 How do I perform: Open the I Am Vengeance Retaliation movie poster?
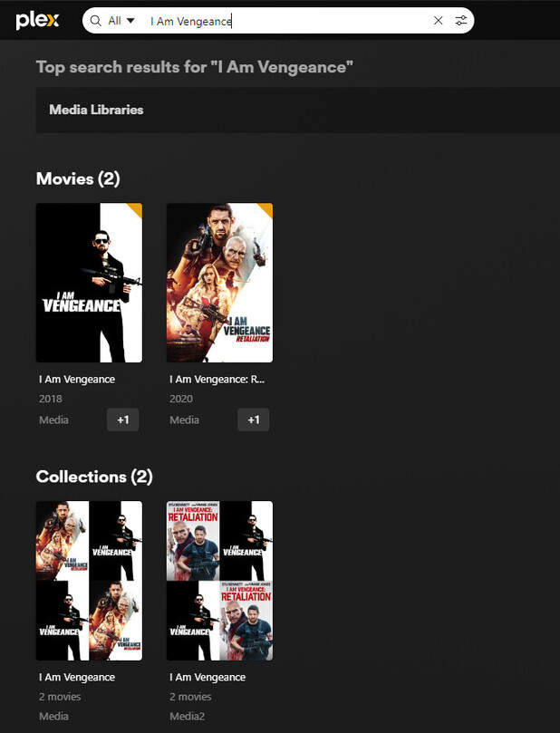219,283
